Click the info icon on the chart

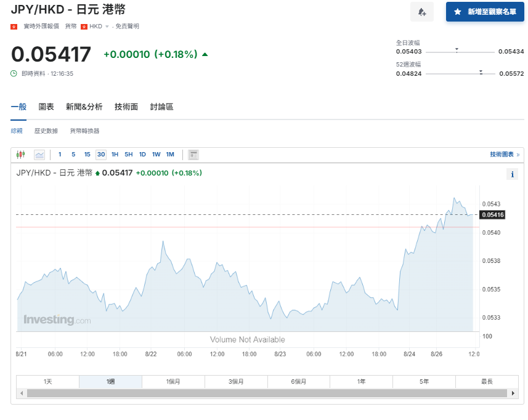(512, 174)
